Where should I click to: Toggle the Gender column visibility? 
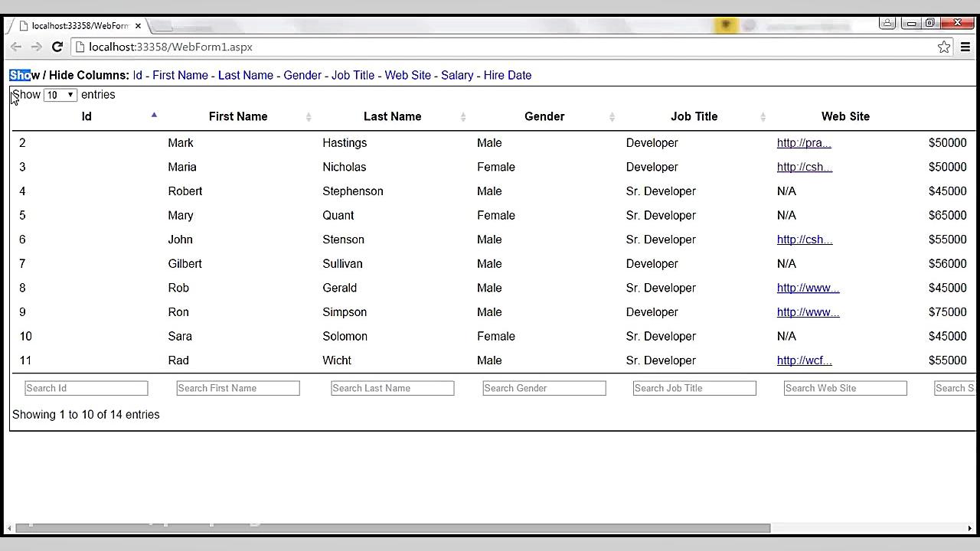coord(302,75)
